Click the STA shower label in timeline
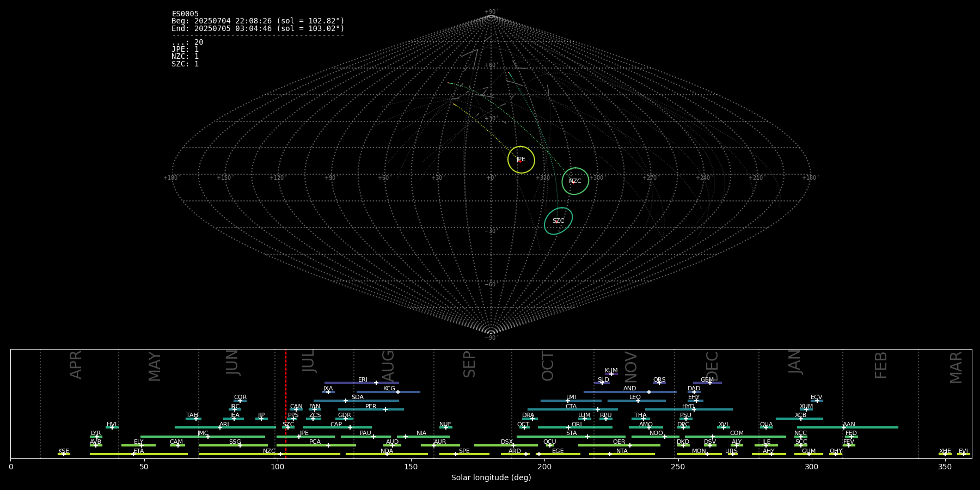Screen dimensions: 980x490 571,433
